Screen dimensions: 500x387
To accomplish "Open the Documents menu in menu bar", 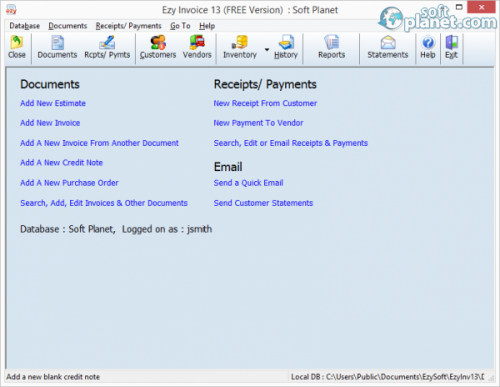I will pyautogui.click(x=68, y=26).
